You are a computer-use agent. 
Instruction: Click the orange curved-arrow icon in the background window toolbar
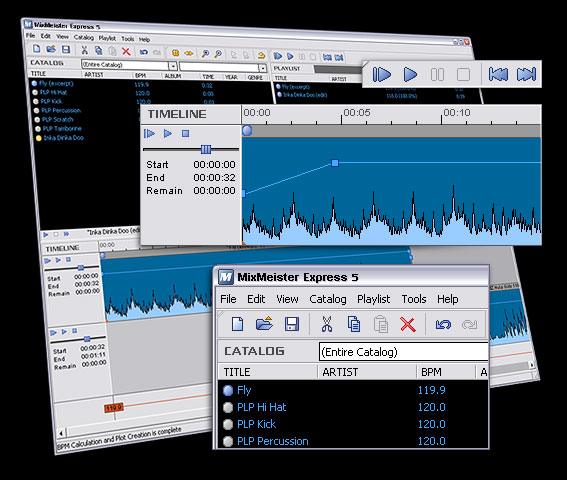click(x=261, y=56)
